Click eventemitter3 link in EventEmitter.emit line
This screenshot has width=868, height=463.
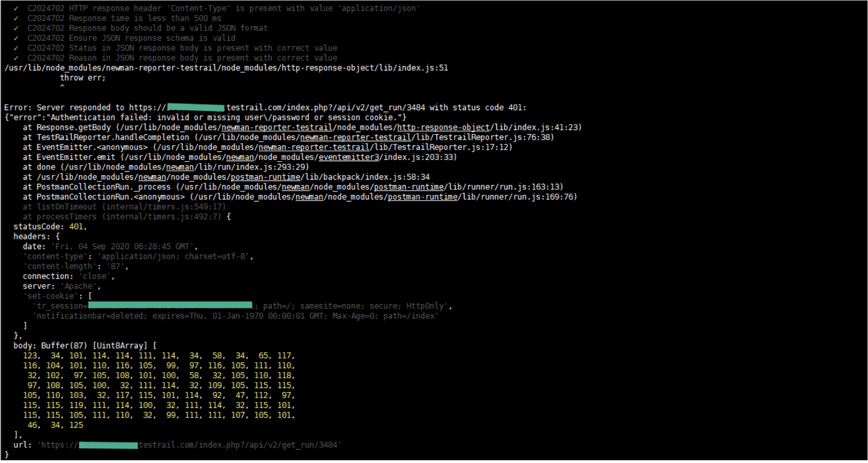[x=349, y=157]
